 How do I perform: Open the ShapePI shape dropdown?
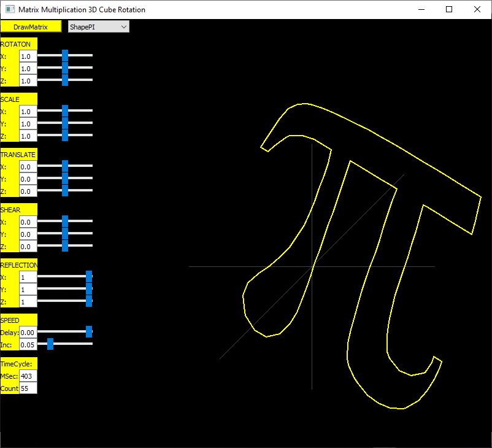[x=98, y=26]
